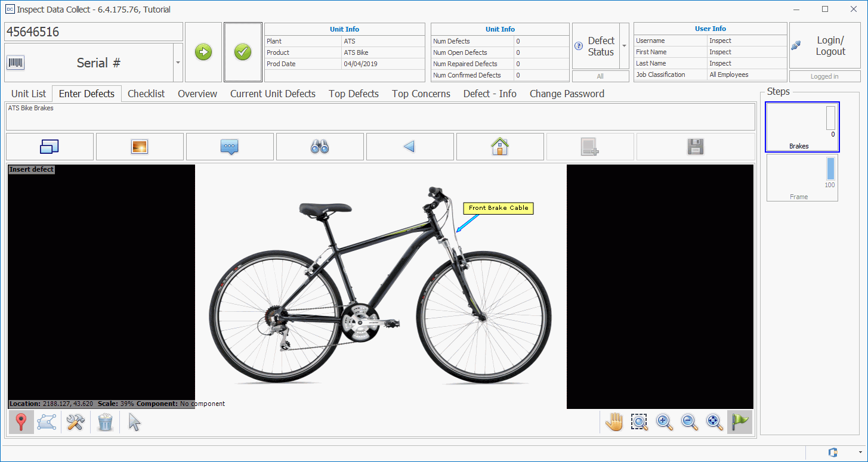The image size is (868, 462).
Task: Click the zoom out magnifier icon
Action: coord(690,422)
